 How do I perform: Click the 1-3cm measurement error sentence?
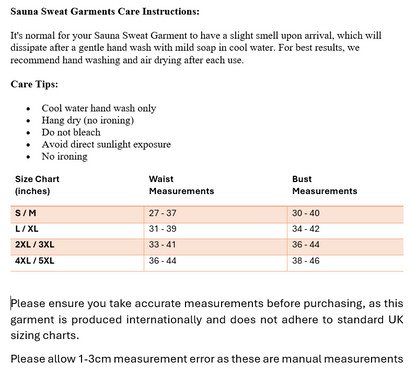pyautogui.click(x=207, y=359)
